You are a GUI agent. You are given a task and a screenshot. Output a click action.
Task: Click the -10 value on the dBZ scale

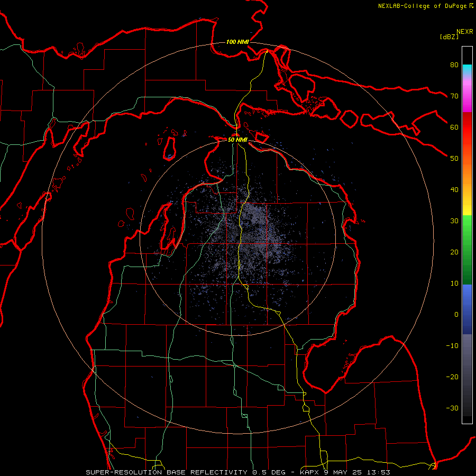pyautogui.click(x=452, y=346)
